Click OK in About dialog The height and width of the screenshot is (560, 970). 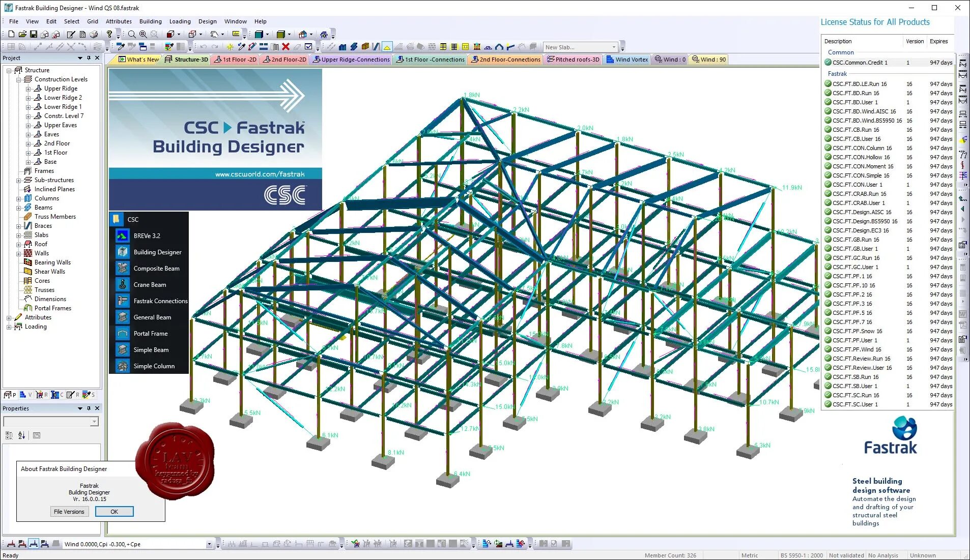(x=115, y=512)
